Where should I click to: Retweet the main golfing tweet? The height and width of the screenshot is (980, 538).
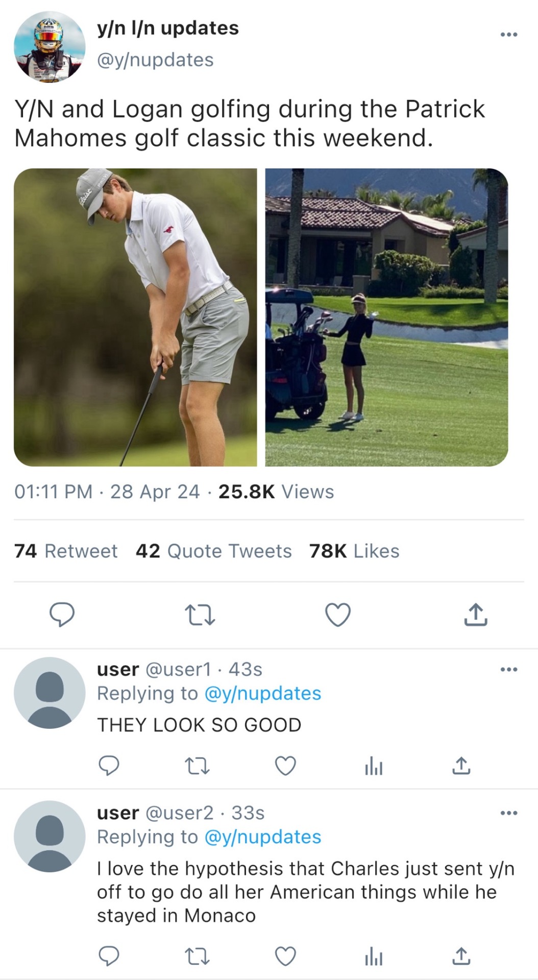pos(200,615)
